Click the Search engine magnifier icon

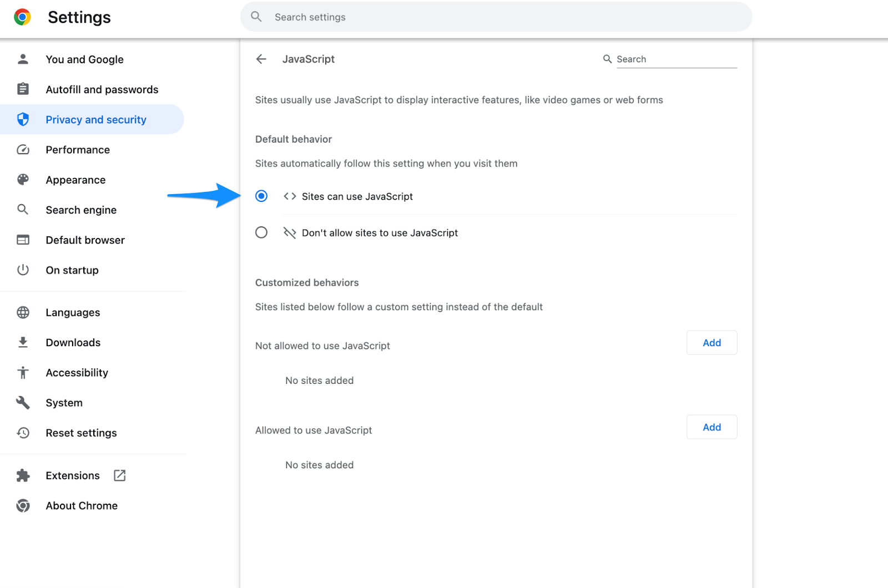tap(23, 210)
